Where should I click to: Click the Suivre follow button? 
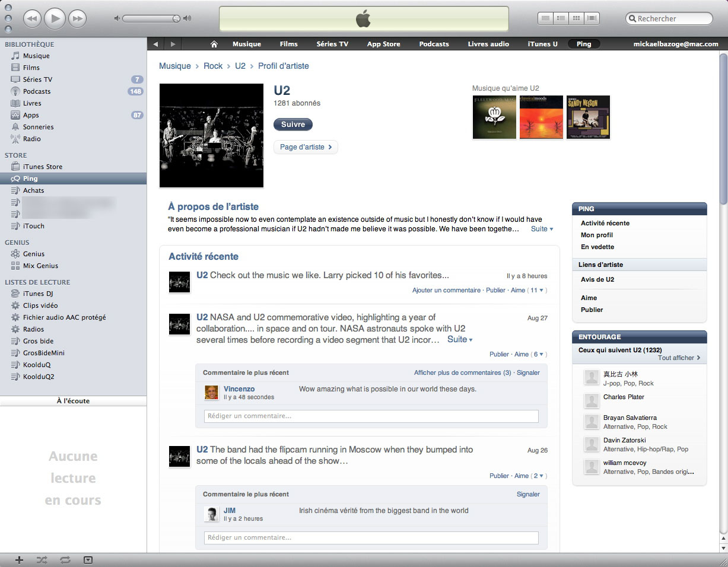(293, 125)
